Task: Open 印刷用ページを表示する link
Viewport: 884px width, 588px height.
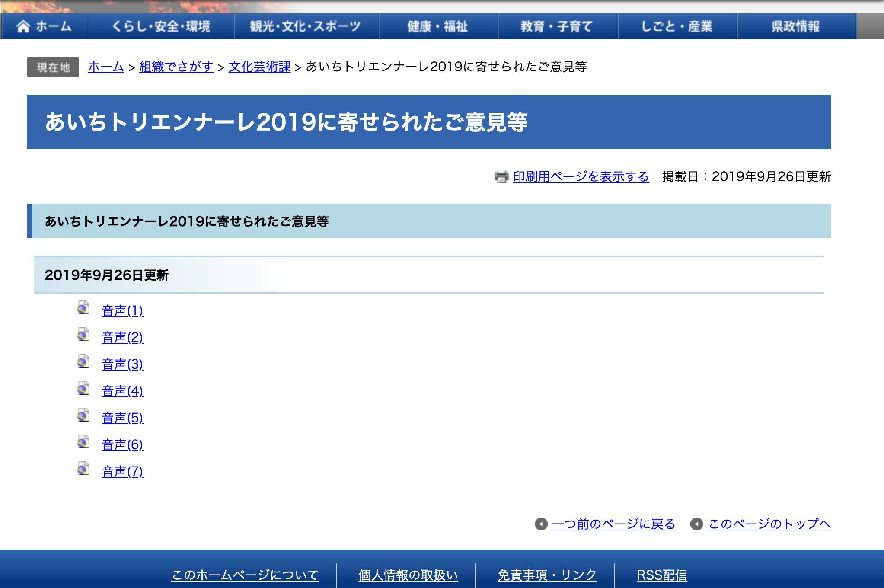Action: pyautogui.click(x=581, y=176)
